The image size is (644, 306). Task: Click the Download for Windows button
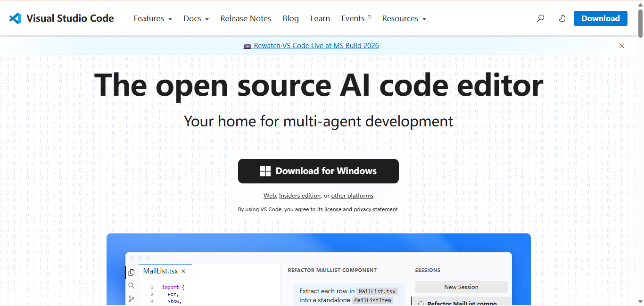(318, 171)
